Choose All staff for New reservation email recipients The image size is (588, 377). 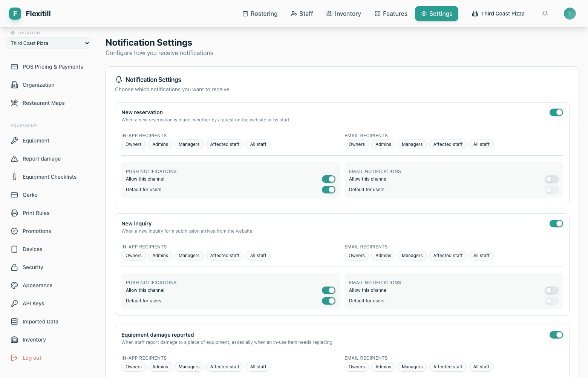tap(481, 144)
